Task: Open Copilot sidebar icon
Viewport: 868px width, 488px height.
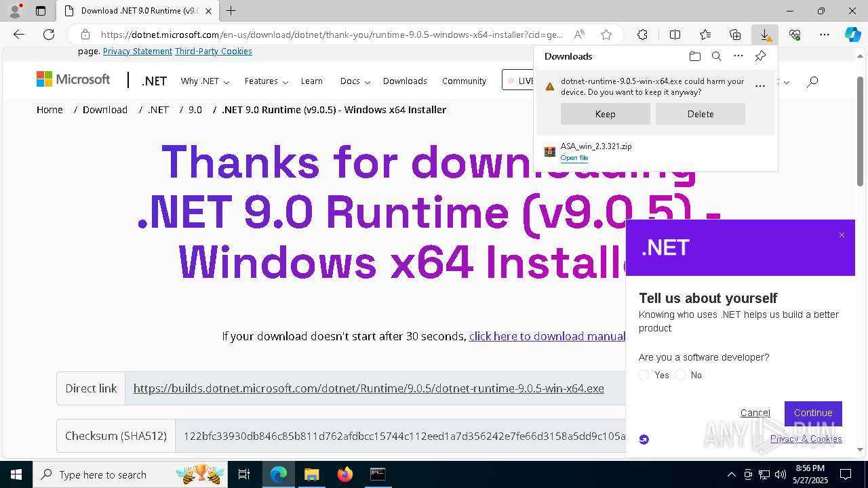Action: click(x=852, y=35)
